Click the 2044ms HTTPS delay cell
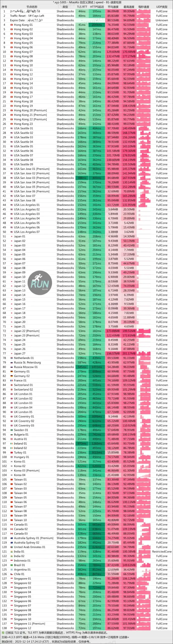 point(97,25)
